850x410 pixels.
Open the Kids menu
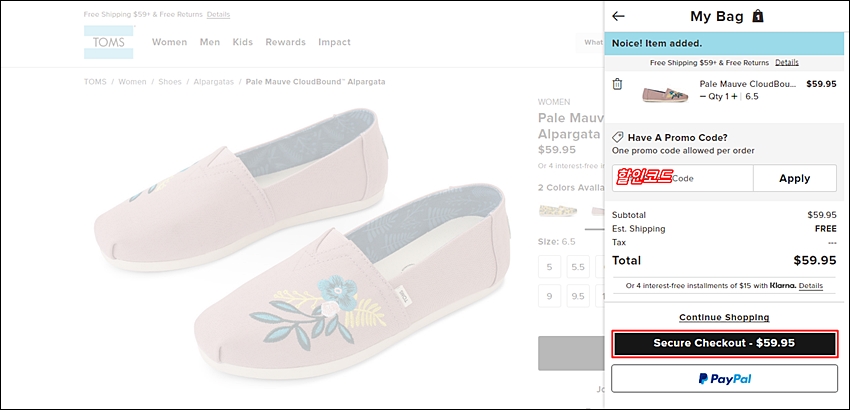[x=243, y=42]
